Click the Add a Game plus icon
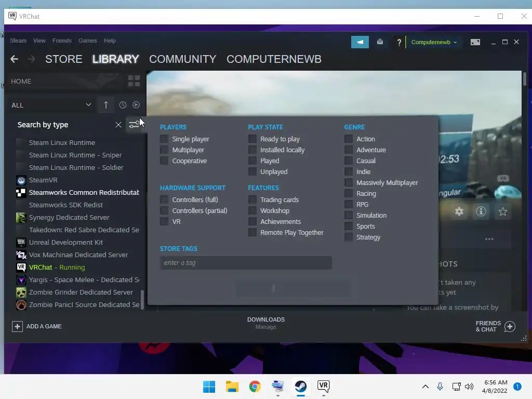532x399 pixels. [x=17, y=326]
